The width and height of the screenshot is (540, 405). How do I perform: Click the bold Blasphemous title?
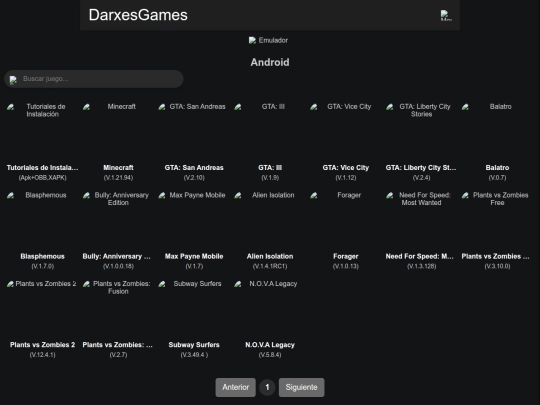tap(42, 256)
